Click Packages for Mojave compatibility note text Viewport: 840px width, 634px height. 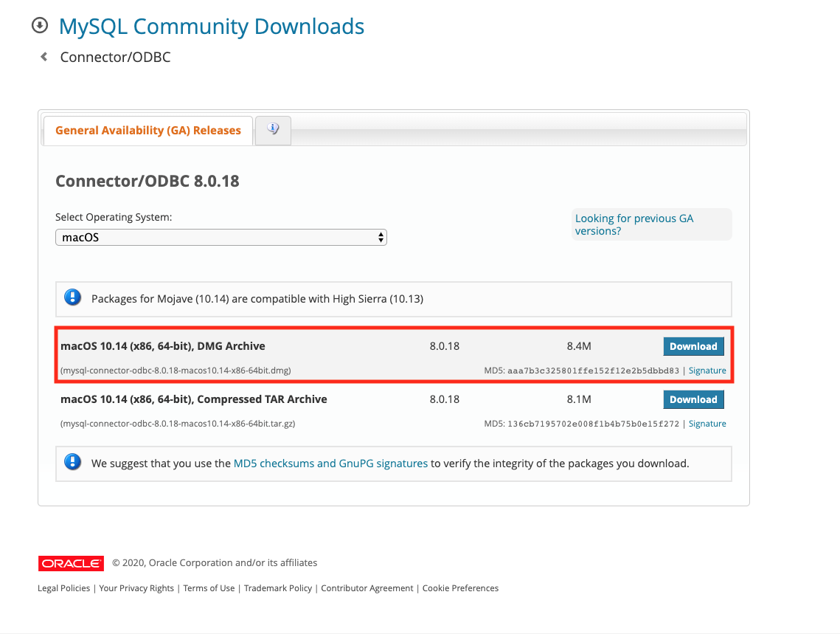(257, 298)
